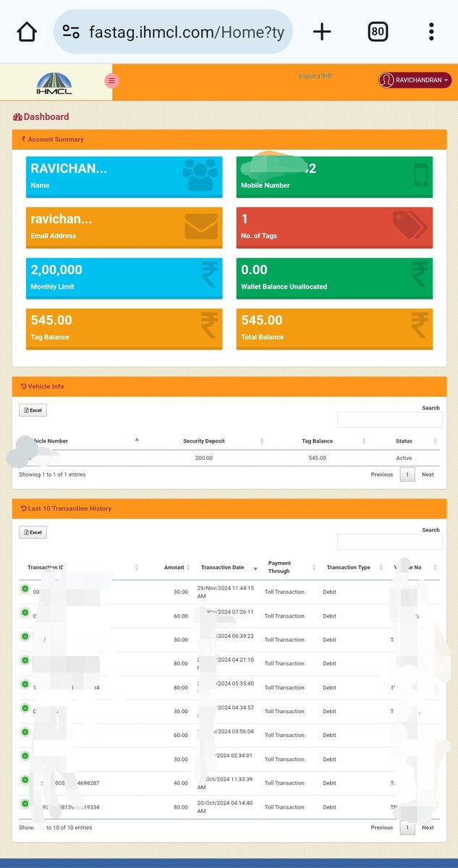
Task: Select page 1 in Vehicle Info pagination
Action: (407, 475)
